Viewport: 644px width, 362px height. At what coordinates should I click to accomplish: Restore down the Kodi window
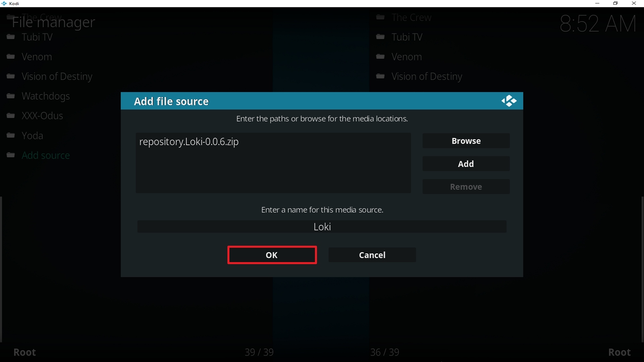615,3
